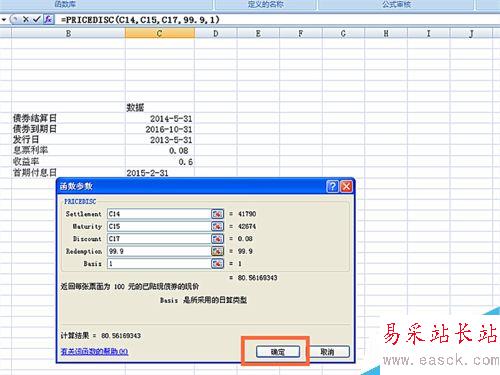This screenshot has height=375, width=500.
Task: Click the 公式审核 ribbon group label
Action: (x=397, y=4)
